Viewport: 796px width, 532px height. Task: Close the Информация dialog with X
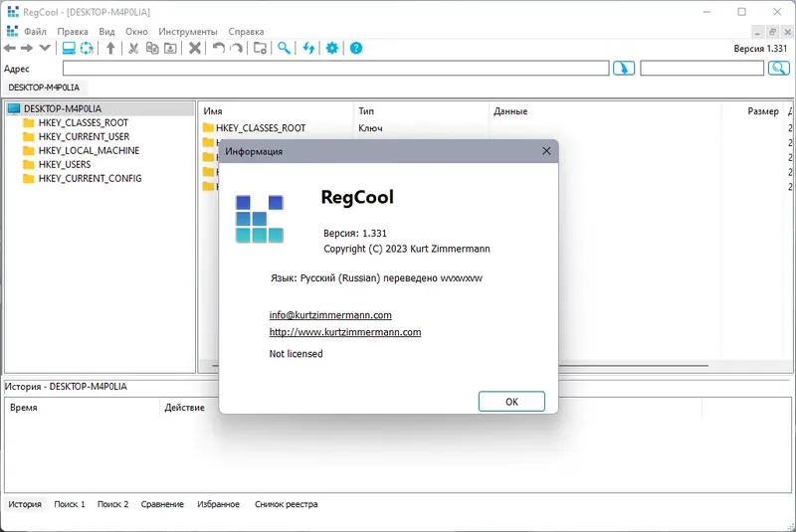pyautogui.click(x=546, y=151)
